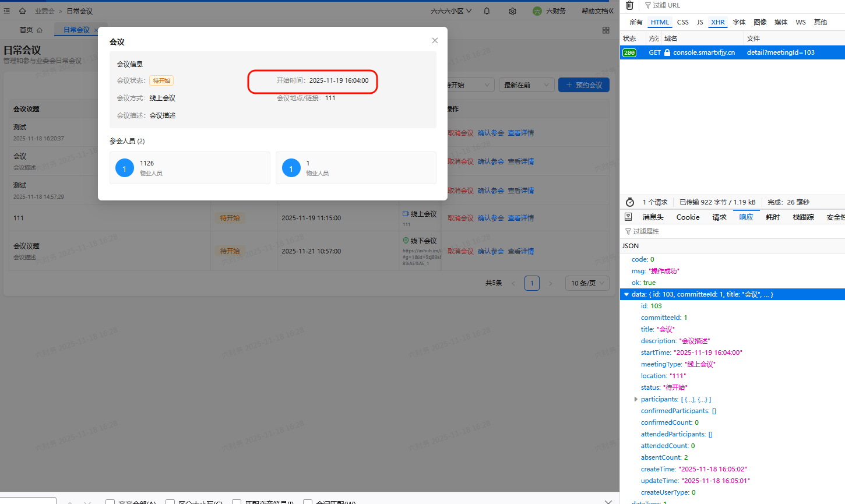Select the CSS network filter tab
845x504 pixels.
(x=683, y=22)
